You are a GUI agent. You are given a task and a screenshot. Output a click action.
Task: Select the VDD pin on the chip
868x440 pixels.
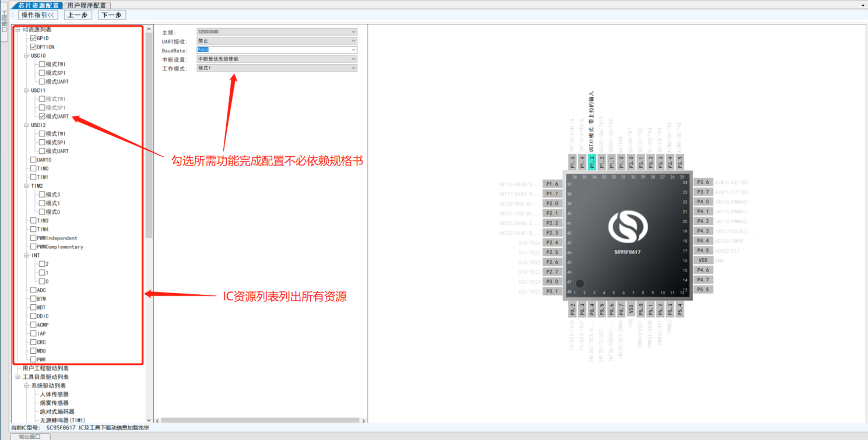703,261
